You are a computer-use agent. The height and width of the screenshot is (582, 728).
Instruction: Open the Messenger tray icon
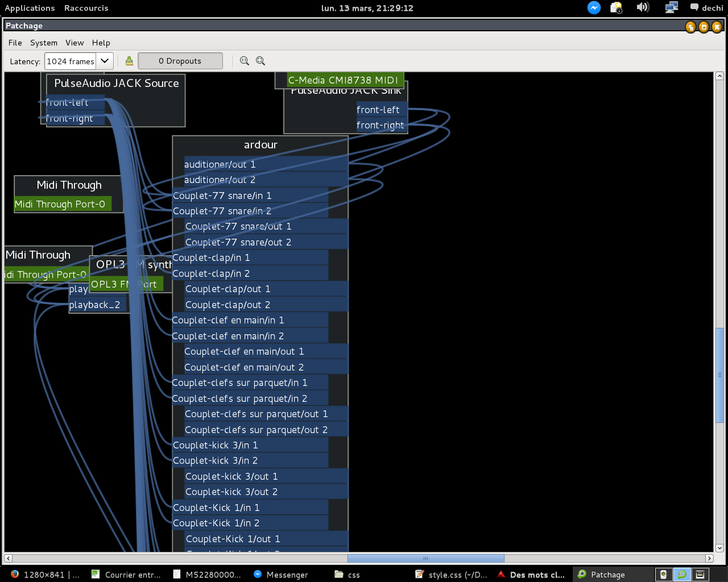point(594,8)
